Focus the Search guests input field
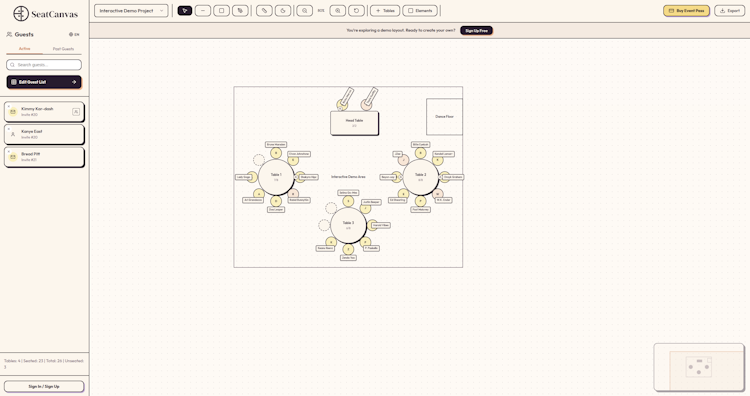 coord(44,65)
